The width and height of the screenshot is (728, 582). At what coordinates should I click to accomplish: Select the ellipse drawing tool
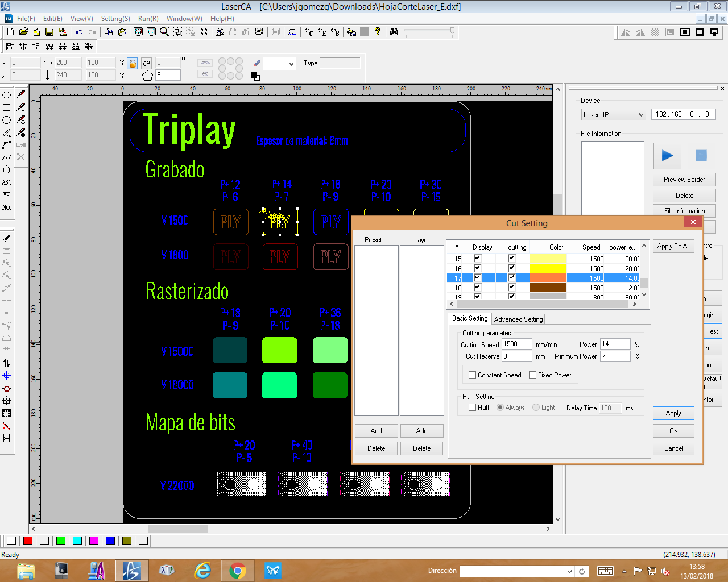click(x=7, y=95)
